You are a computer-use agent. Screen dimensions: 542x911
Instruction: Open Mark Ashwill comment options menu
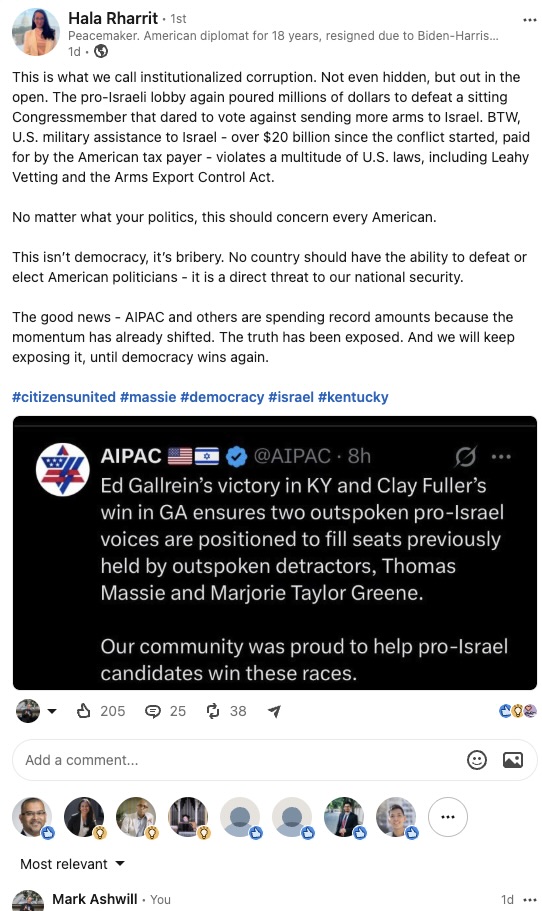(x=530, y=899)
